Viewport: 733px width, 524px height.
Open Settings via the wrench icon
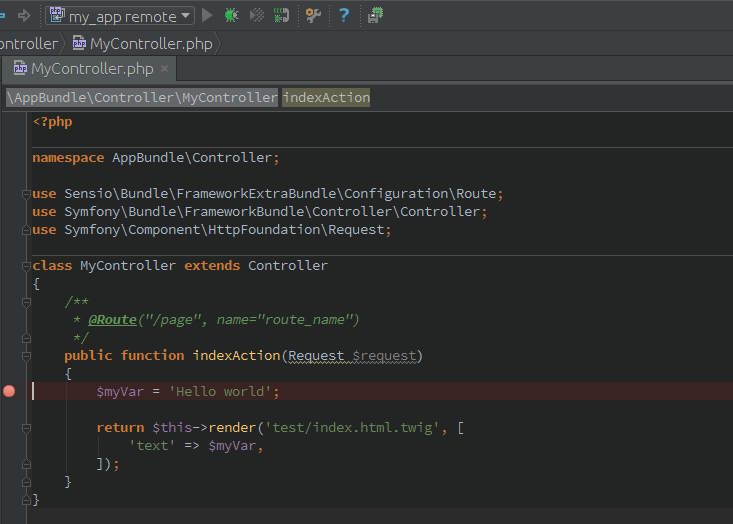click(x=313, y=15)
